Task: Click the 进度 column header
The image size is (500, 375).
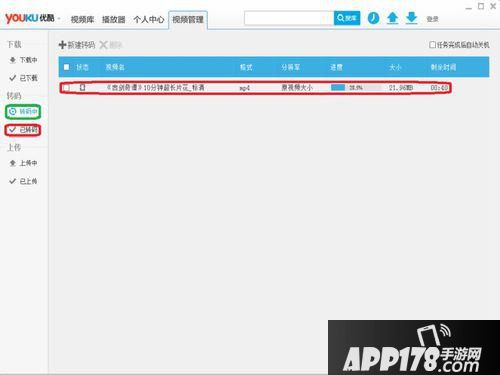Action: click(x=336, y=67)
